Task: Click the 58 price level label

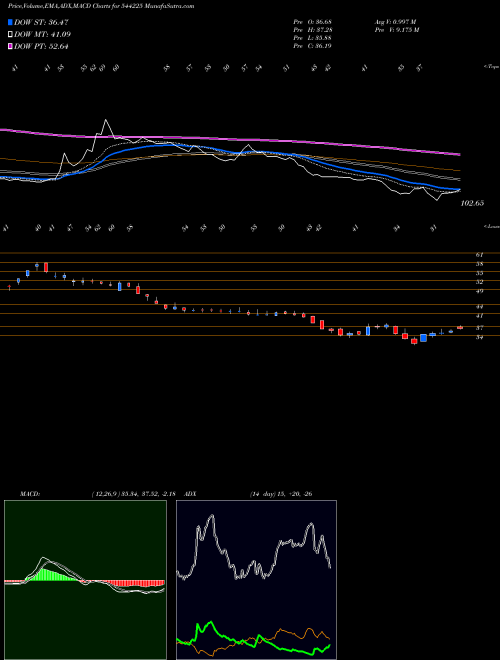Action: point(479,264)
